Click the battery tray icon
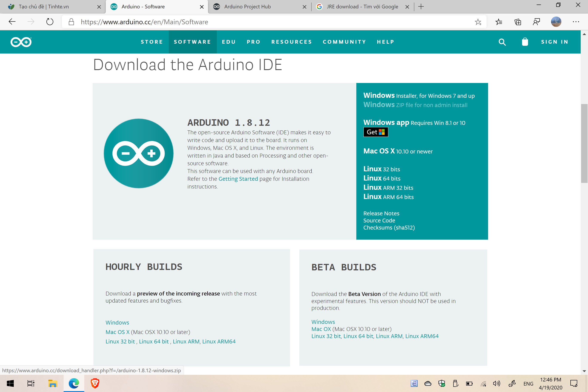This screenshot has height=392, width=588. pyautogui.click(x=469, y=384)
